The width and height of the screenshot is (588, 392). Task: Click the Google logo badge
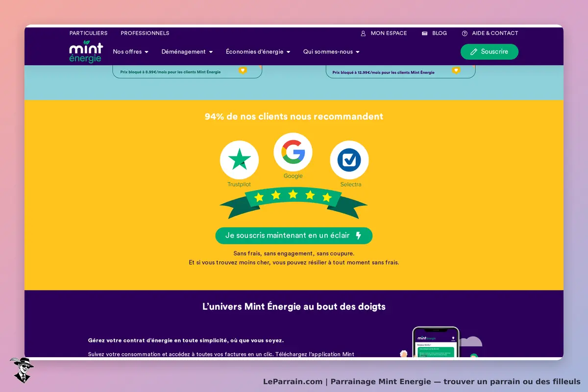[x=293, y=152]
